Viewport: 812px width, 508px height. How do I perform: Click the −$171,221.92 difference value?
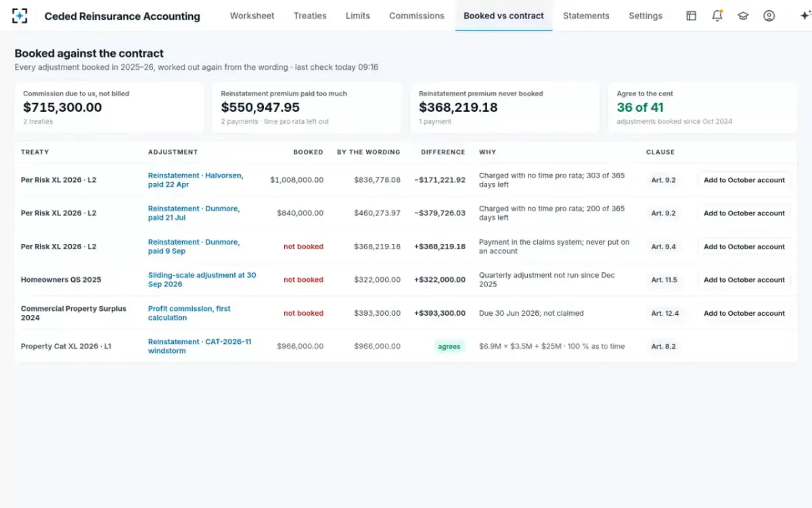coord(440,180)
